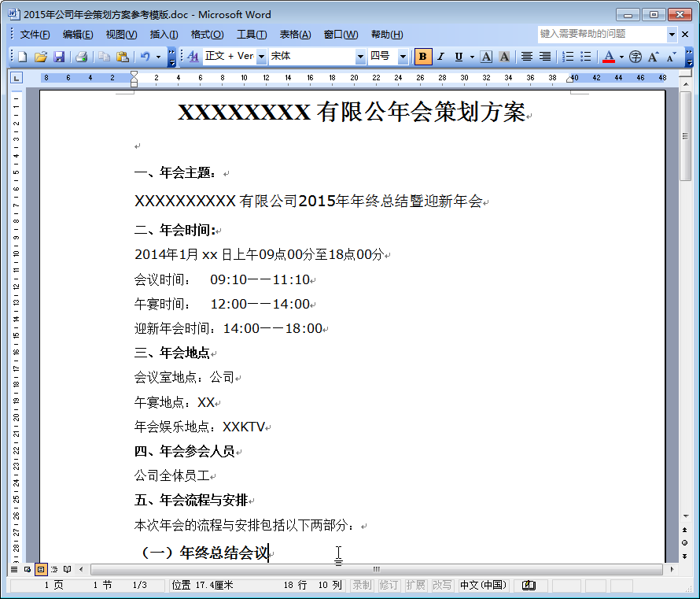
Task: Check spelling via the status bar book icon
Action: tap(529, 585)
